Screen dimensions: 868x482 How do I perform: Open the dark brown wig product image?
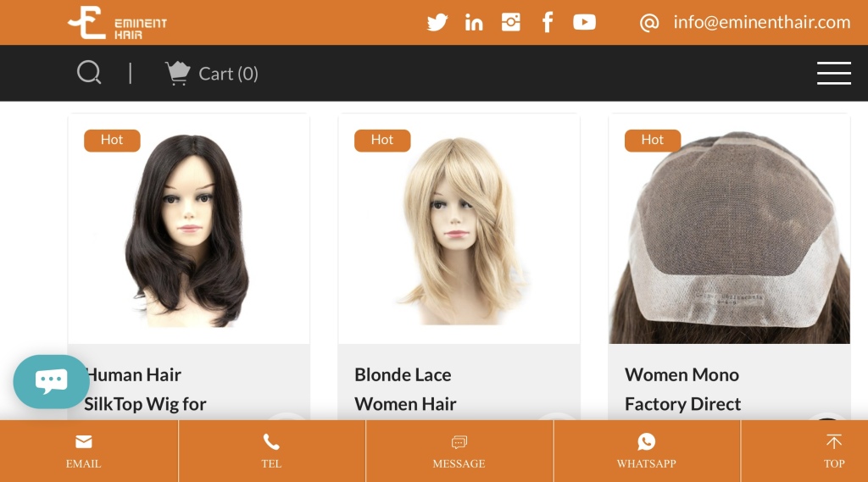point(189,229)
